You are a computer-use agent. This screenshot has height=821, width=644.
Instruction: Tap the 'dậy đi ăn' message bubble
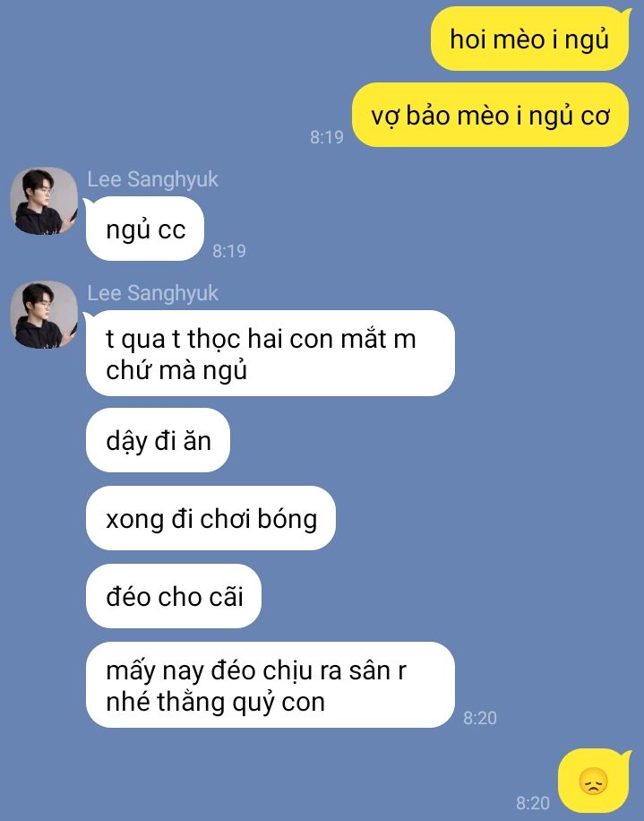click(158, 440)
